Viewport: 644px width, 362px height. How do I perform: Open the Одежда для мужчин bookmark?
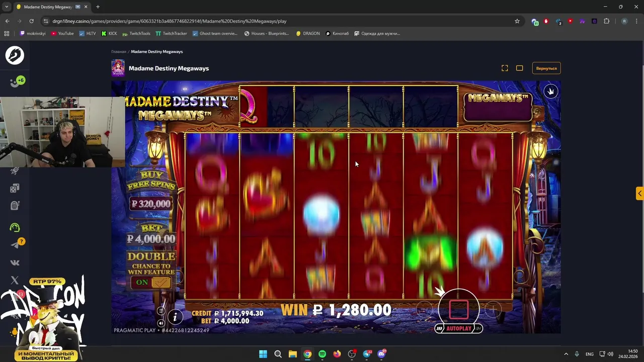click(x=377, y=34)
